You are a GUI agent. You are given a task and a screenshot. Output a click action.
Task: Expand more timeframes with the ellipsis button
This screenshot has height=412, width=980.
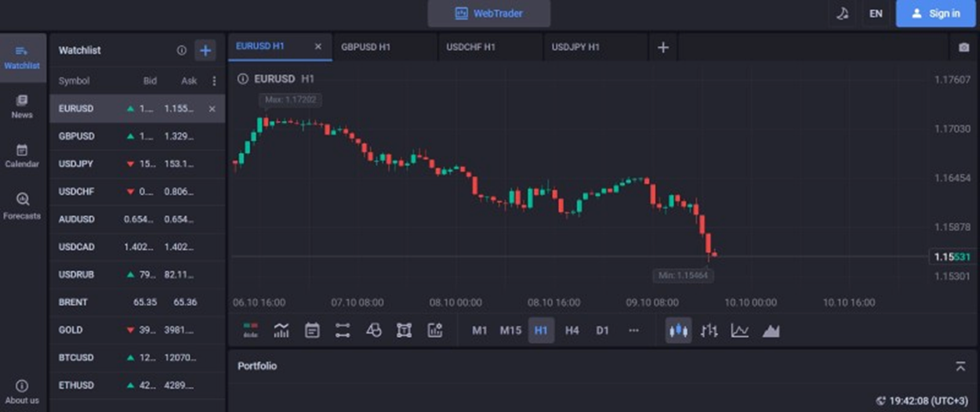(x=633, y=331)
